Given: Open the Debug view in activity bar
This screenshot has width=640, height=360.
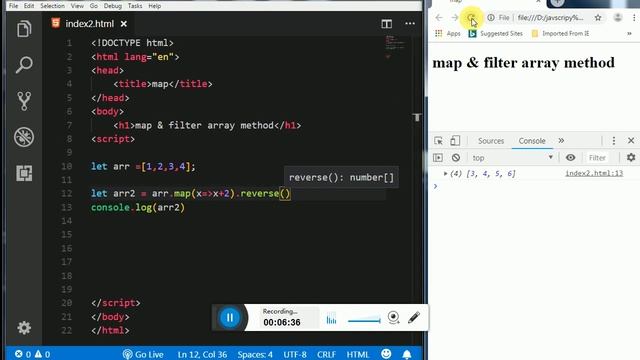Looking at the screenshot, I should tap(24, 137).
